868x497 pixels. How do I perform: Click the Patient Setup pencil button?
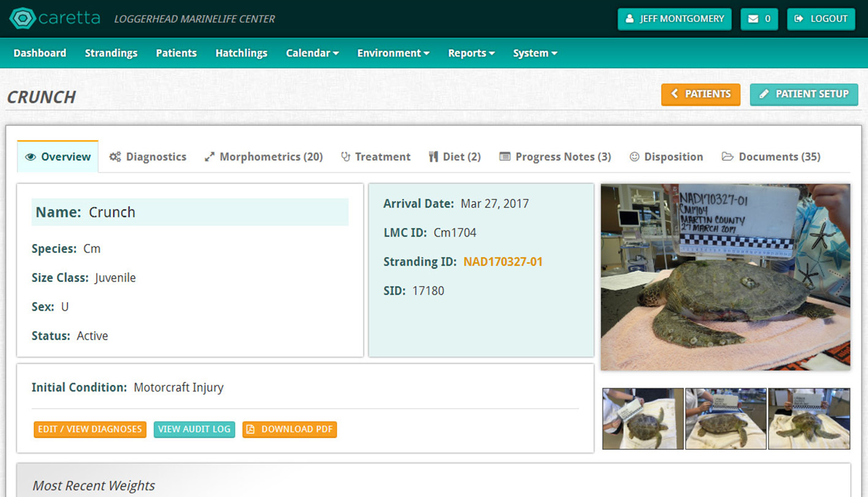(804, 94)
